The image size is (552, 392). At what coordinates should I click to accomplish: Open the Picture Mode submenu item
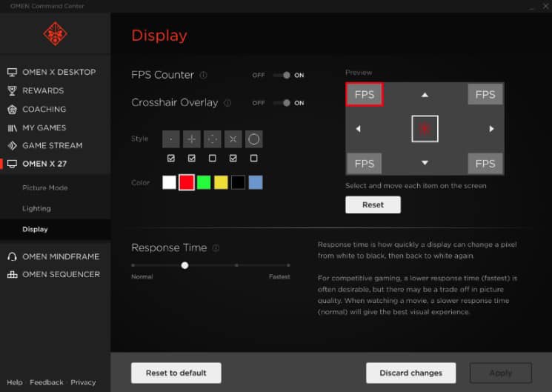tap(45, 187)
